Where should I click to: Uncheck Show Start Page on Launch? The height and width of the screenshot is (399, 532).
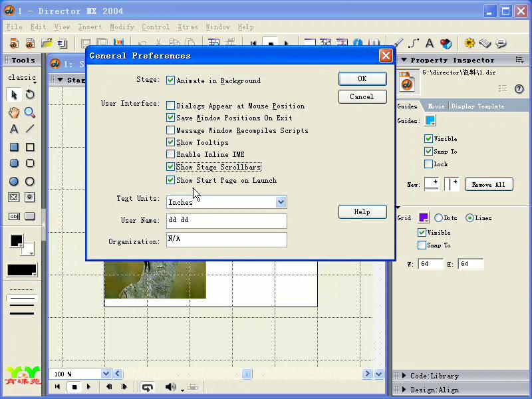coord(170,180)
